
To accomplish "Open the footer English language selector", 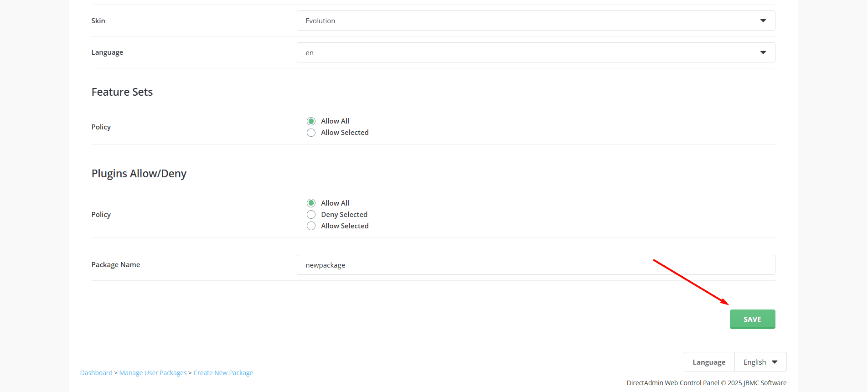I will (x=760, y=362).
